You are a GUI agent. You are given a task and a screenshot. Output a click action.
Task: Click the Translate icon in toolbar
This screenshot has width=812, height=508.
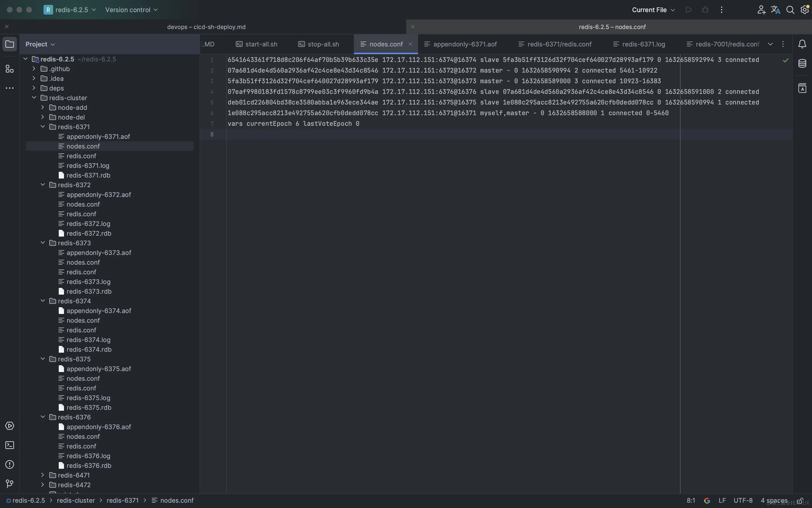click(x=775, y=10)
